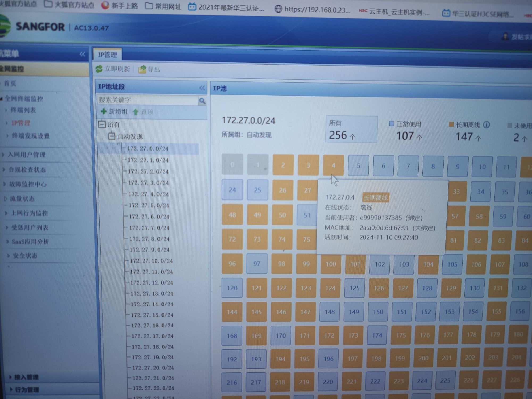Click IP pool cell 48

click(232, 215)
